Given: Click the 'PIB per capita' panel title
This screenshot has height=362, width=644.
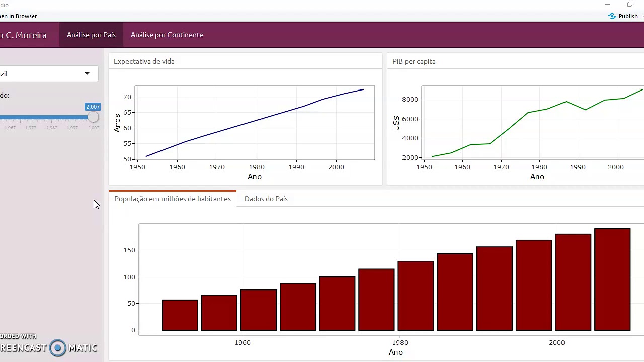Looking at the screenshot, I should [x=414, y=61].
